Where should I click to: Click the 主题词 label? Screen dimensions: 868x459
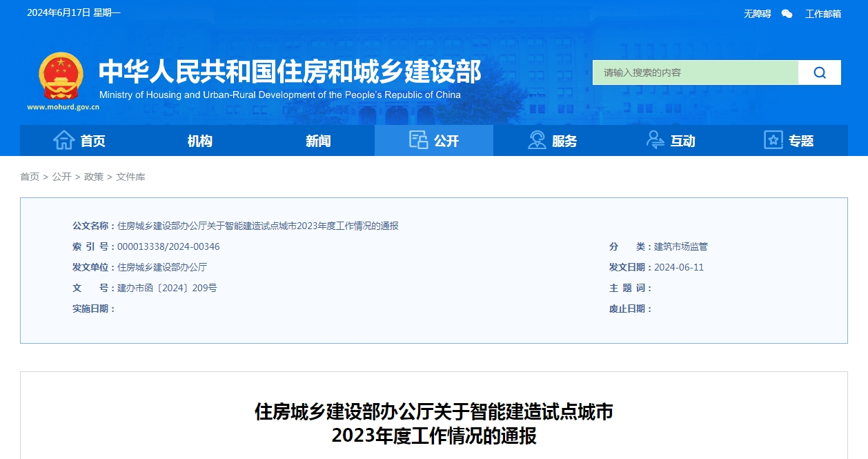point(630,288)
